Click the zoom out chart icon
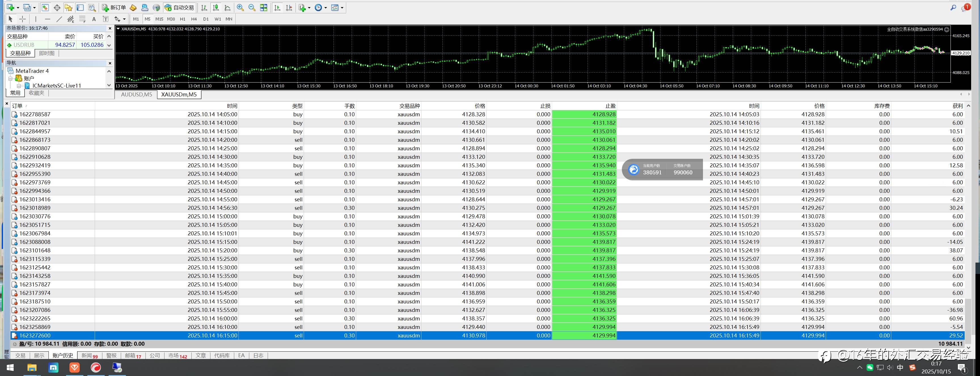The image size is (980, 376). [x=252, y=8]
